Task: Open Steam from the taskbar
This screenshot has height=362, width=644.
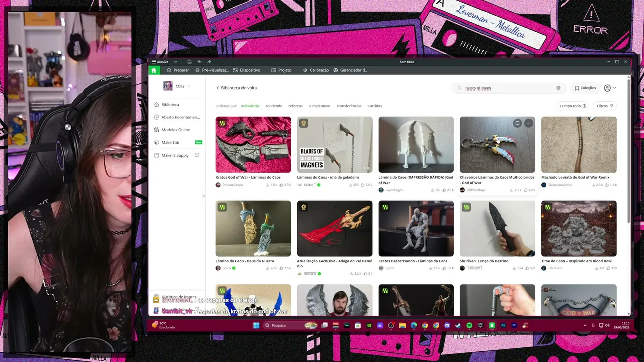Action: [x=458, y=325]
